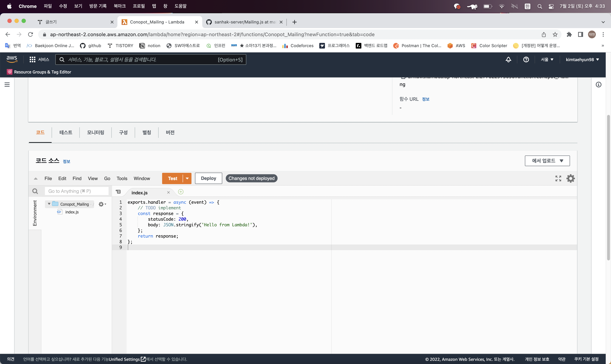The height and width of the screenshot is (364, 611).
Task: Toggle the Environment side panel
Action: tap(35, 213)
